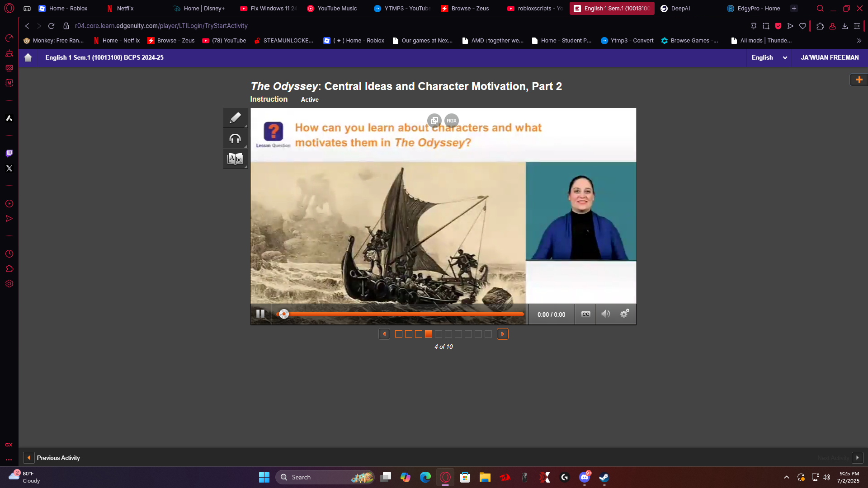Open Monkey: Free Ran... bookmark
The height and width of the screenshot is (488, 868).
53,41
